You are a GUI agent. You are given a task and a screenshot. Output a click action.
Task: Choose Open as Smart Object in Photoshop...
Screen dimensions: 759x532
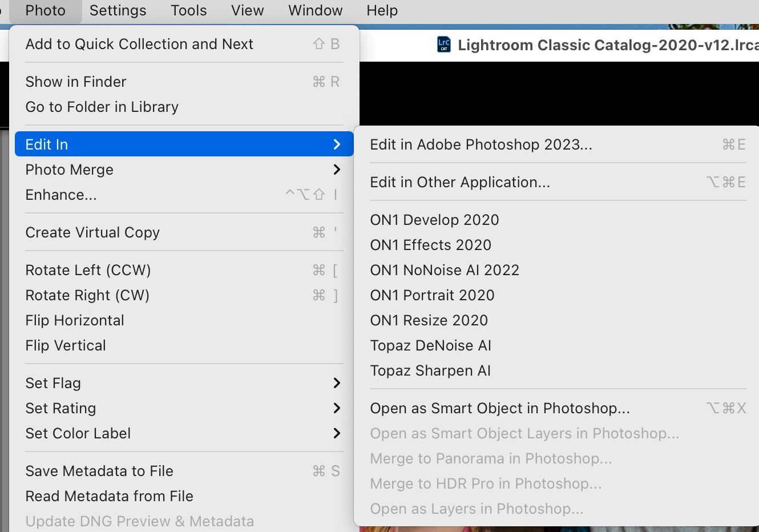tap(558, 408)
